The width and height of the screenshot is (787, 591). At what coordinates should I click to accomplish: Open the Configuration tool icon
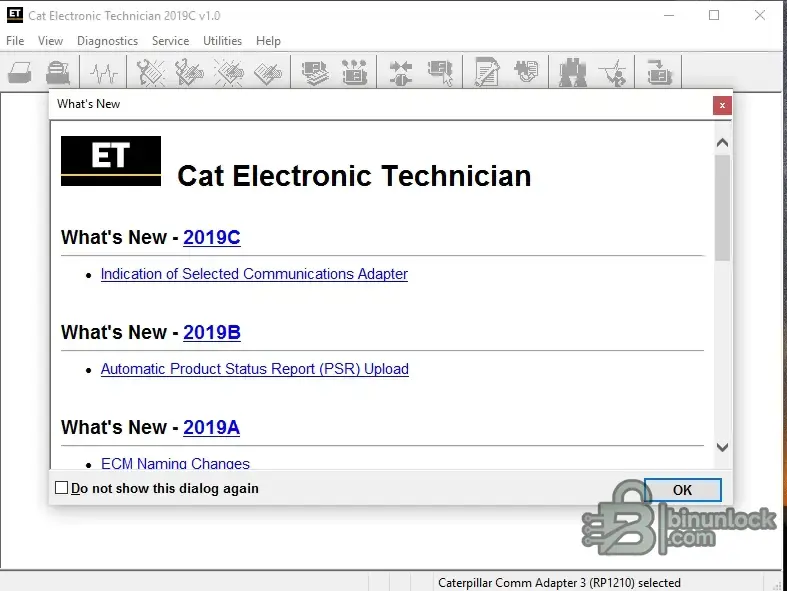pos(354,72)
